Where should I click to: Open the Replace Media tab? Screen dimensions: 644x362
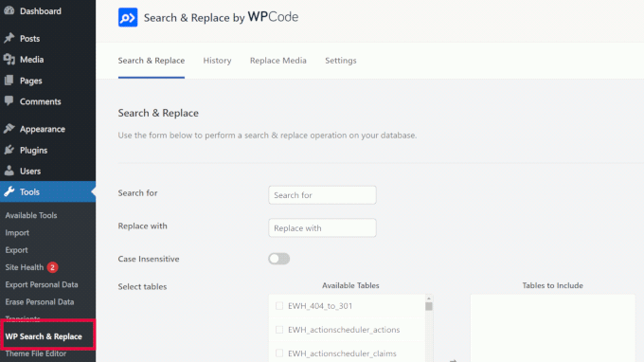(278, 61)
